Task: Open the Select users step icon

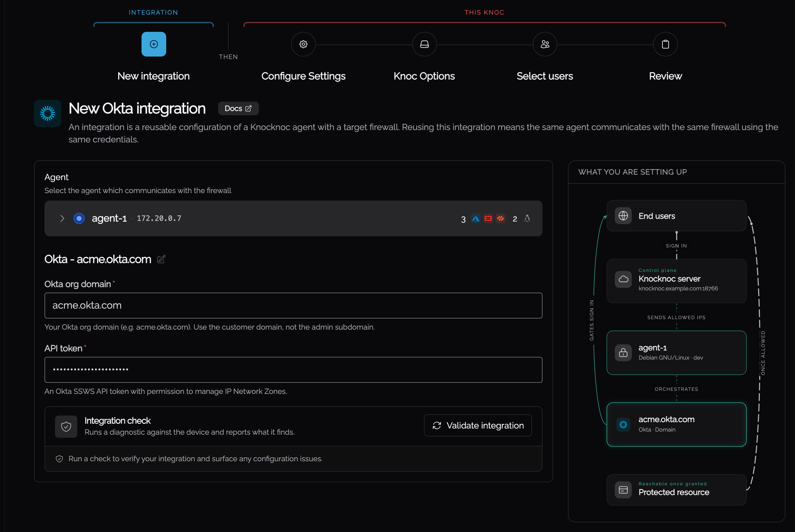Action: (x=545, y=44)
